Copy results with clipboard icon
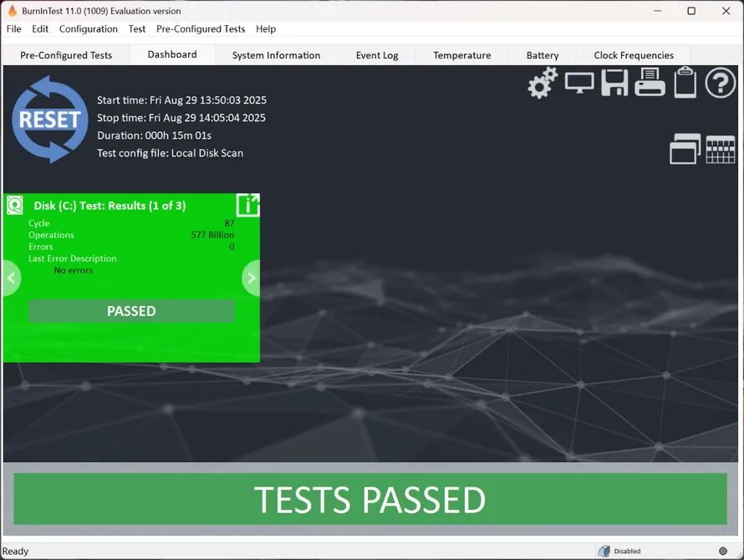Image resolution: width=744 pixels, height=560 pixels. coord(685,83)
